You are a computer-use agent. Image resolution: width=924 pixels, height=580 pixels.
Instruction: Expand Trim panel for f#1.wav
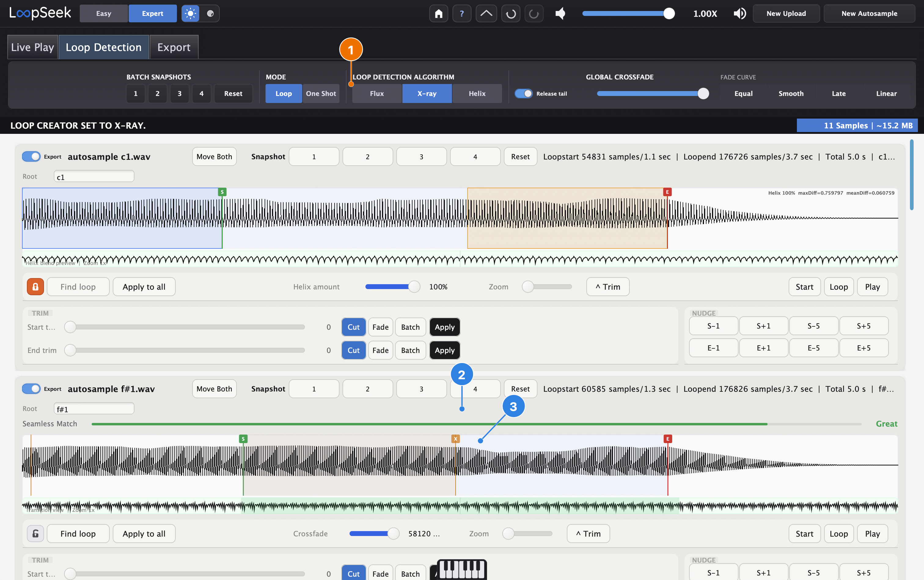click(588, 534)
